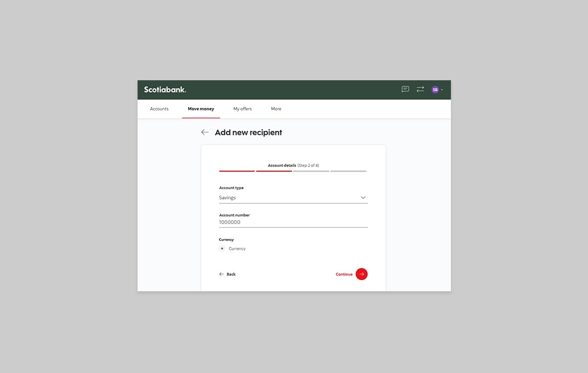Click the Account details step label

pyautogui.click(x=282, y=166)
